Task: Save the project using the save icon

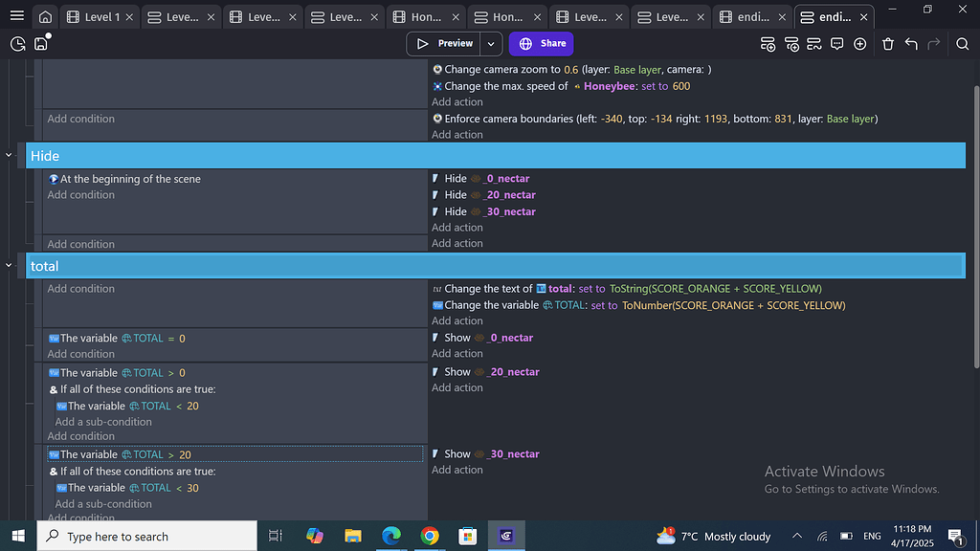Action: (x=40, y=43)
